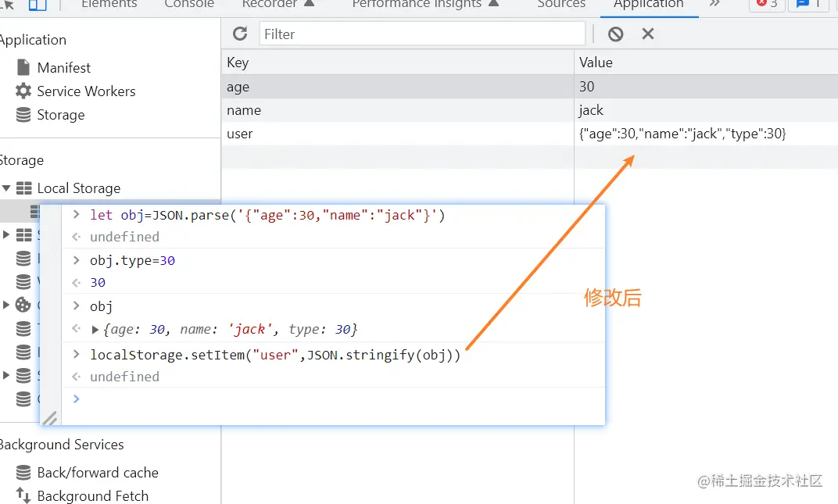Click the inspect element cursor icon
Screen dimensions: 838x504
tap(8, 5)
